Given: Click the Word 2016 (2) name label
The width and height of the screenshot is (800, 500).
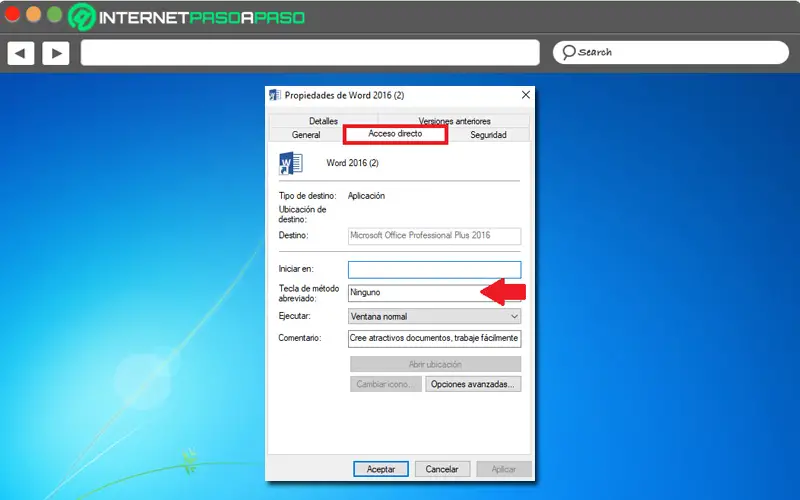Looking at the screenshot, I should click(353, 163).
